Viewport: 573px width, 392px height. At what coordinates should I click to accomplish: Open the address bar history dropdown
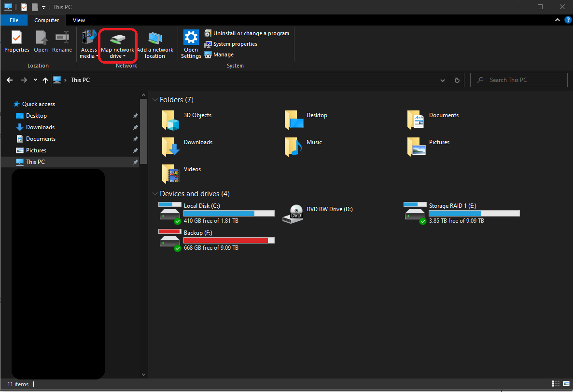443,80
